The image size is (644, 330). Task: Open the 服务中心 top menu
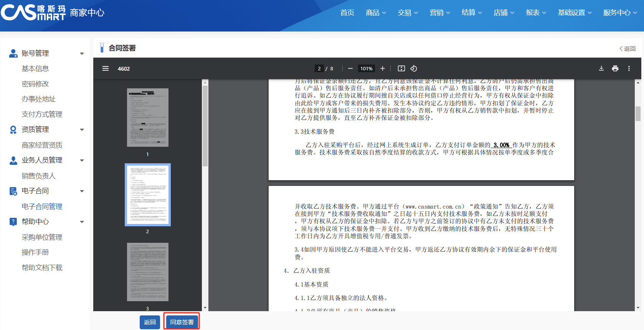pos(619,13)
